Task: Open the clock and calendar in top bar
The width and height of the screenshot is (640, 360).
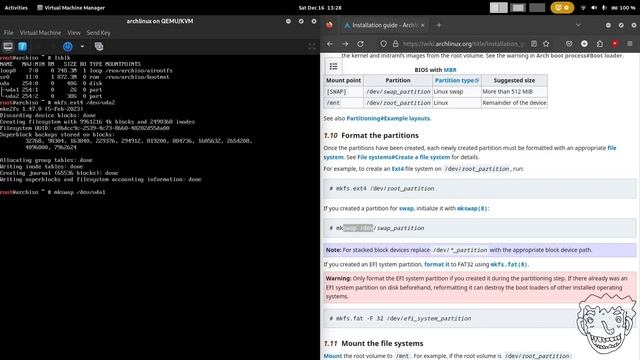Action: click(320, 7)
